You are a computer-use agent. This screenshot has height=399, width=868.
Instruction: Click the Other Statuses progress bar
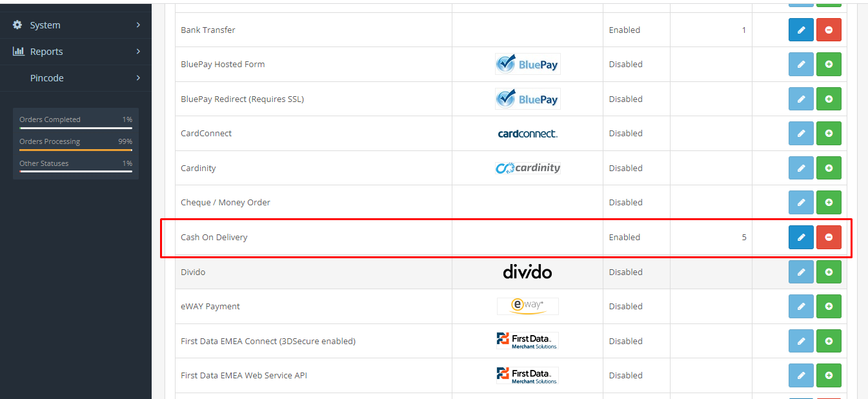pos(76,172)
